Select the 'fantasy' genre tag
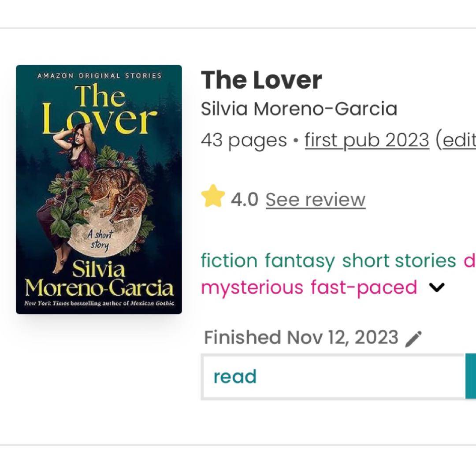The image size is (476, 476). coord(300,261)
